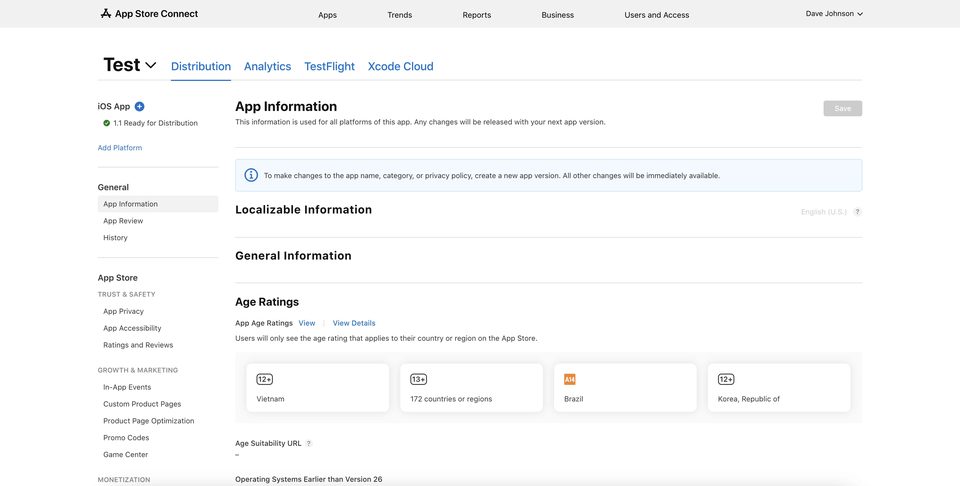Image resolution: width=960 pixels, height=486 pixels.
Task: Click the View Details link
Action: [x=354, y=323]
